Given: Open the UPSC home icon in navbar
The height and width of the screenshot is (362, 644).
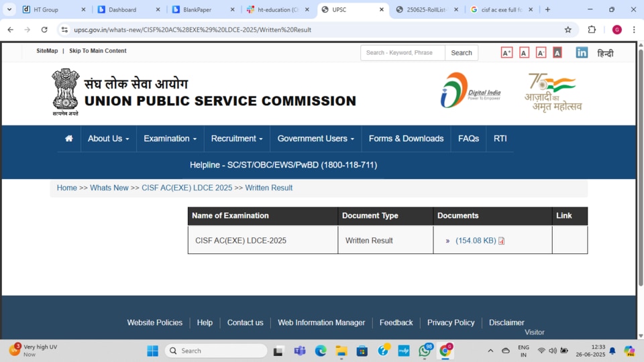Looking at the screenshot, I should point(69,138).
